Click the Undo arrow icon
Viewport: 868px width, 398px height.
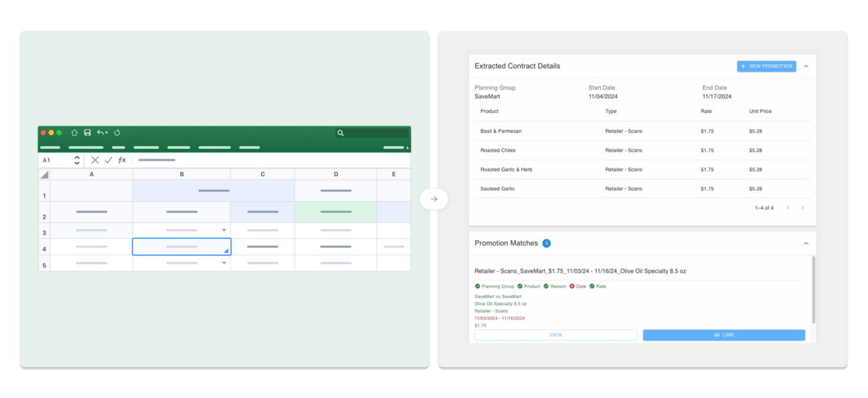(x=100, y=133)
